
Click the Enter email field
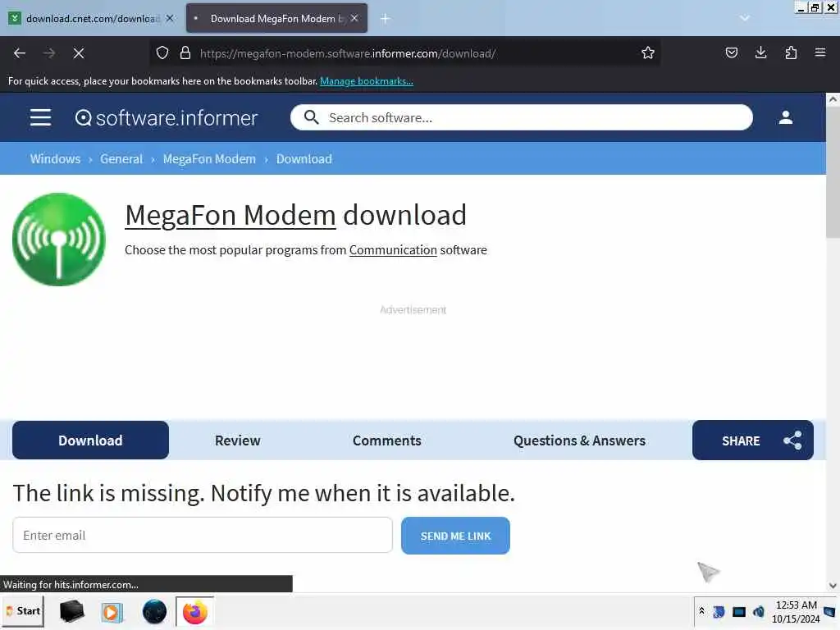point(203,535)
